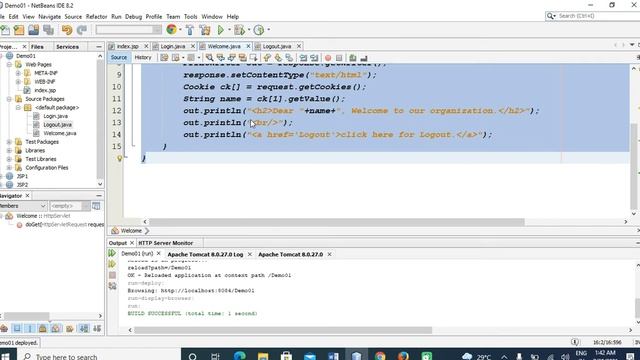
Task: Click the Profile Project icon
Action: [x=259, y=30]
